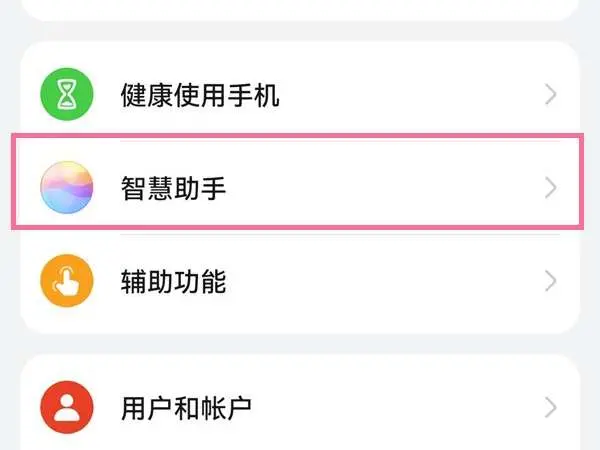
Task: Open the 辅助功能 text label
Action: [x=172, y=281]
